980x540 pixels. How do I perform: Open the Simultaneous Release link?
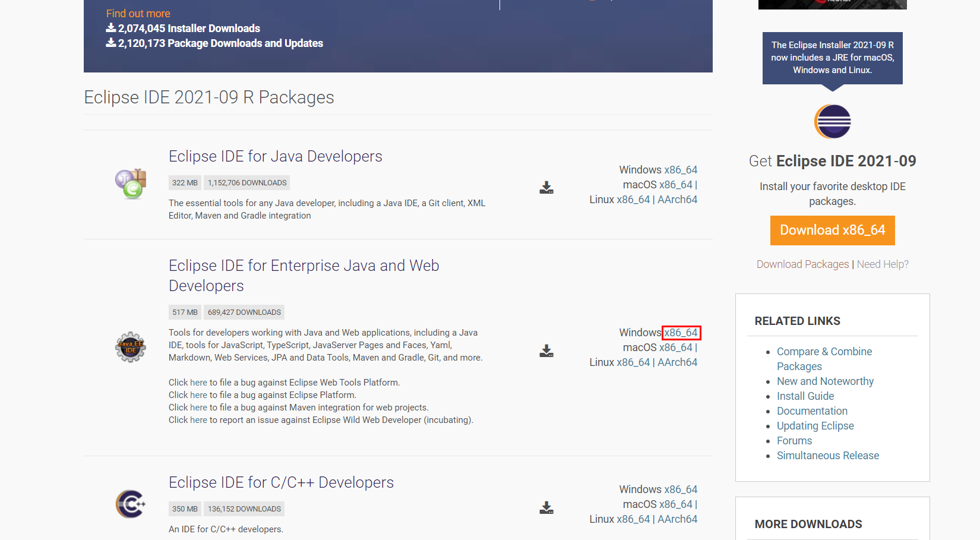tap(828, 456)
